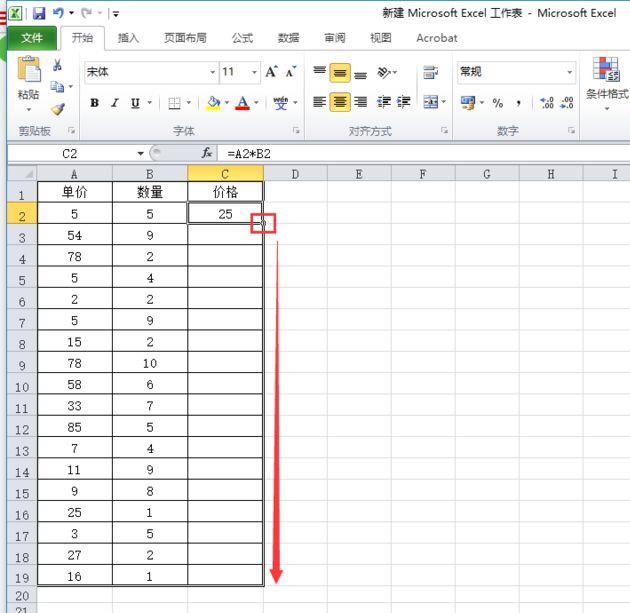Switch to the 插入 ribbon tab
The image size is (630, 613).
coord(128,38)
